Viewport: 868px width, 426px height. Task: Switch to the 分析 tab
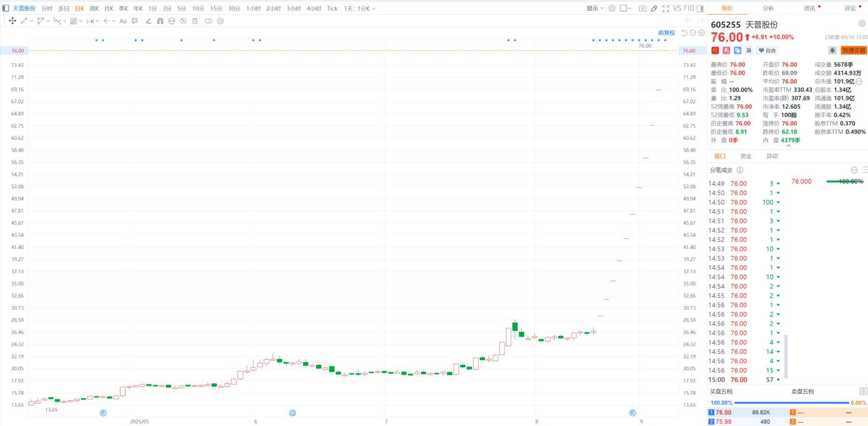(768, 8)
